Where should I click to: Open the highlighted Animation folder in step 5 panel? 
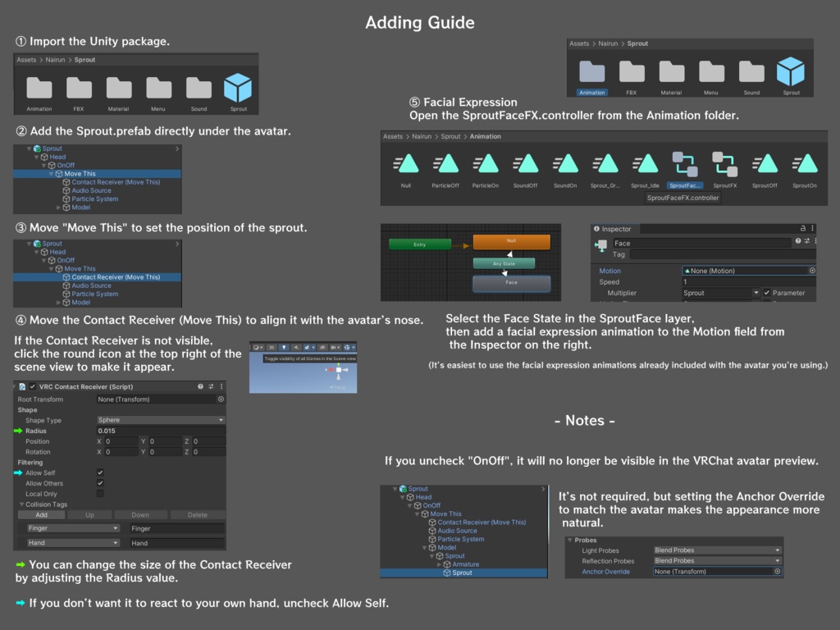(592, 77)
